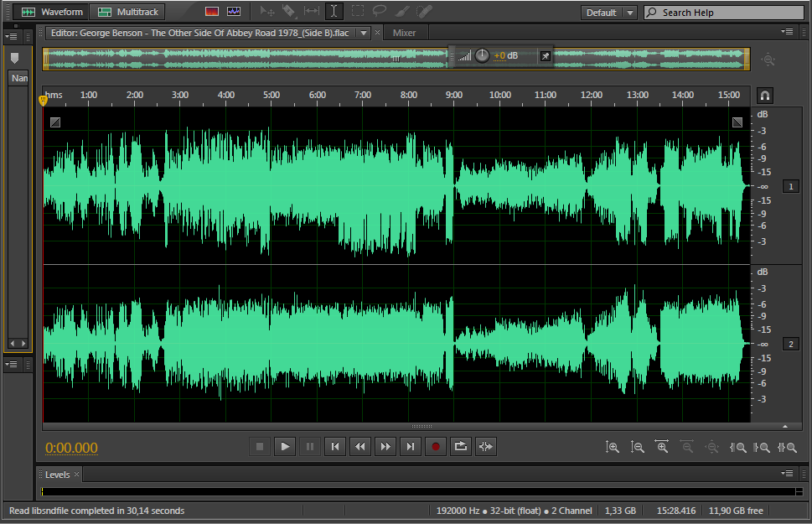Pin the volume HUD in place
Image resolution: width=812 pixels, height=524 pixels.
coord(546,56)
